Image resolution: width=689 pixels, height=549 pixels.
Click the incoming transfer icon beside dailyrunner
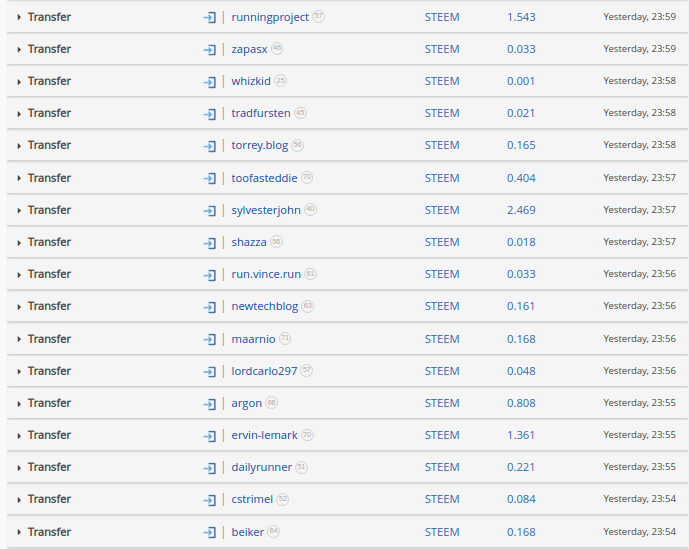pos(210,468)
